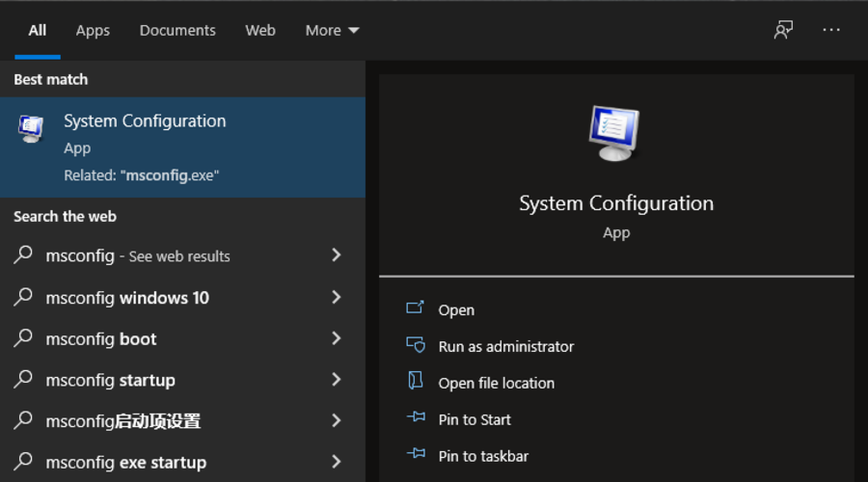Click Open in the actions list
Screen dimensions: 868x482
(456, 309)
